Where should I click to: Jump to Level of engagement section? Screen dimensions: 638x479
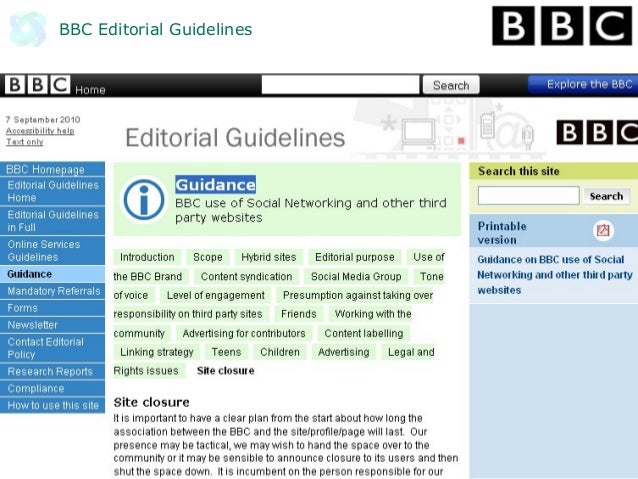click(216, 295)
